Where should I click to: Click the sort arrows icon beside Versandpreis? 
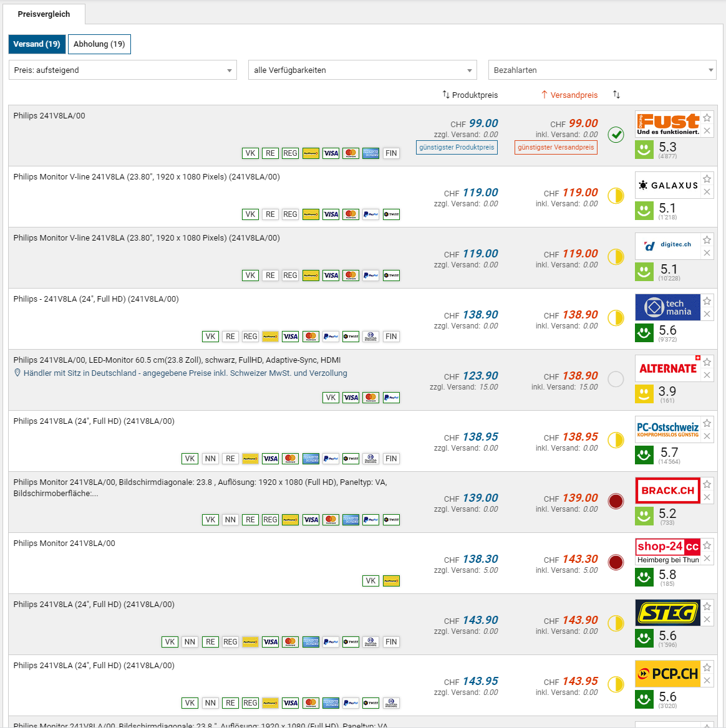616,95
